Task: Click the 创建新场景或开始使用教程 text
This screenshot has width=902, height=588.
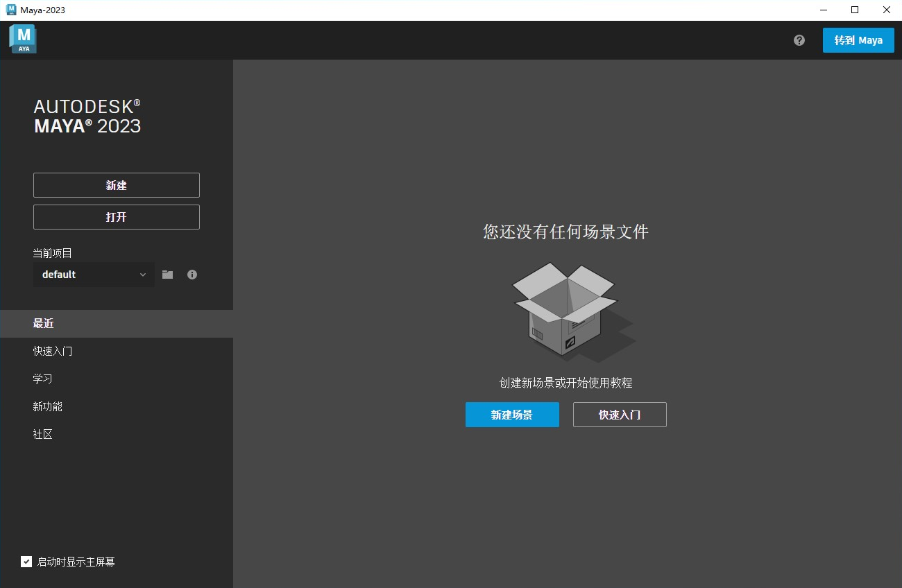Action: point(565,383)
